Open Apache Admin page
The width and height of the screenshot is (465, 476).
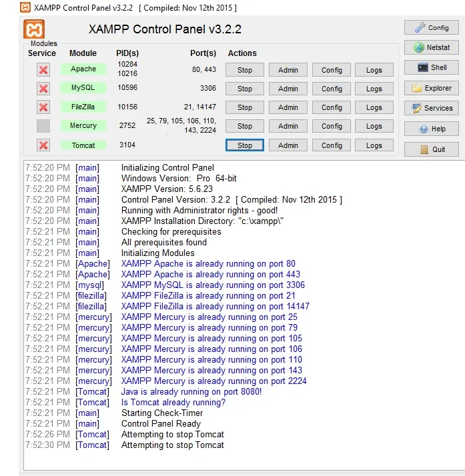pos(288,70)
